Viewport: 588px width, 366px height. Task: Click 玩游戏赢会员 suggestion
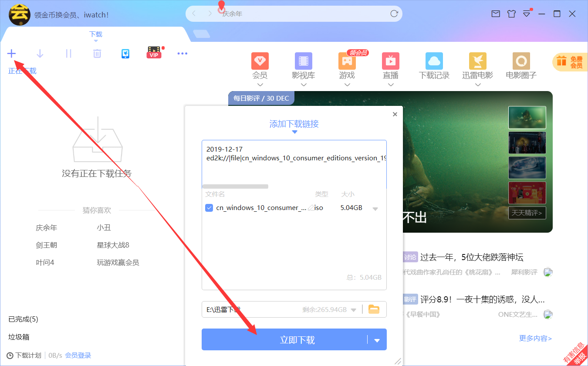click(x=118, y=263)
